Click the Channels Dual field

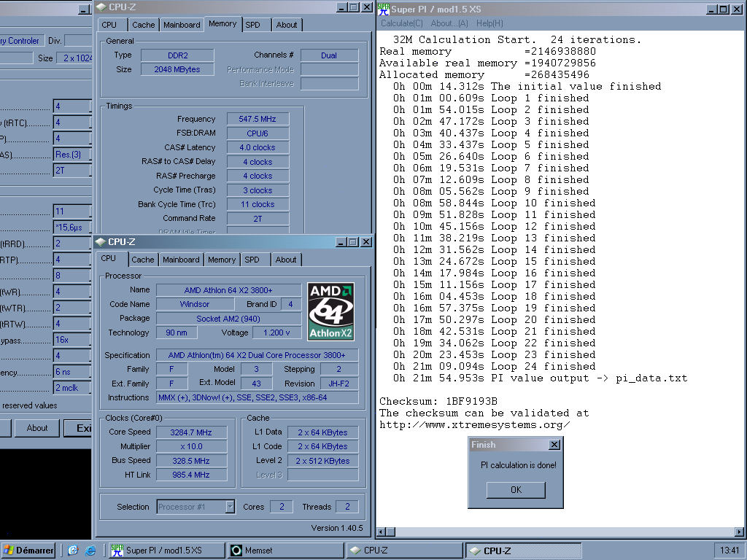click(x=329, y=55)
